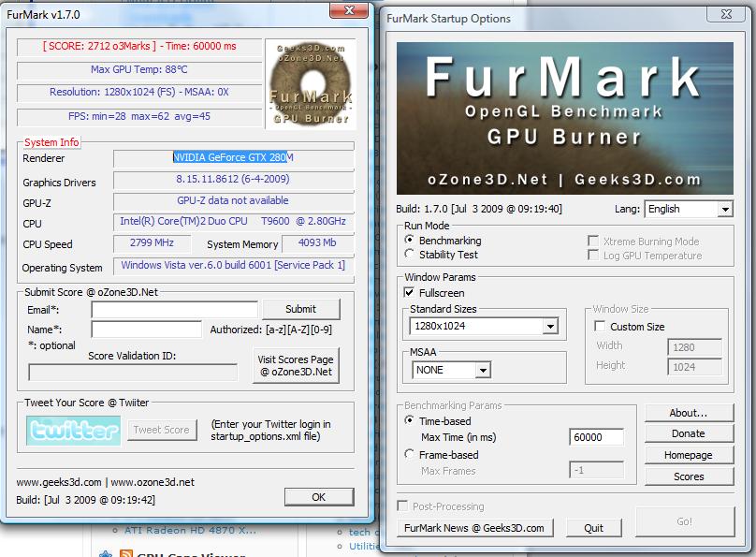Click the Renderer field NVIDIA GeForce GTX 280M
Screen dimensions: 756x557
click(x=233, y=157)
